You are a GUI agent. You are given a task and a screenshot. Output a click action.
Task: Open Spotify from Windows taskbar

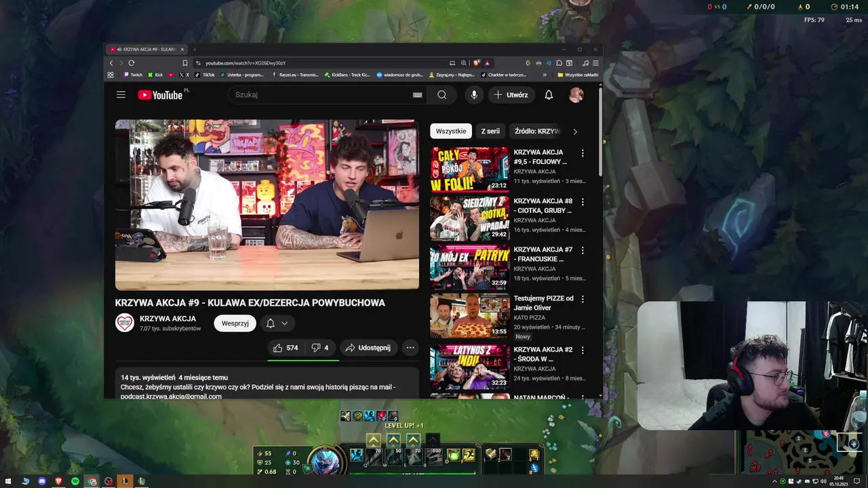[x=75, y=481]
